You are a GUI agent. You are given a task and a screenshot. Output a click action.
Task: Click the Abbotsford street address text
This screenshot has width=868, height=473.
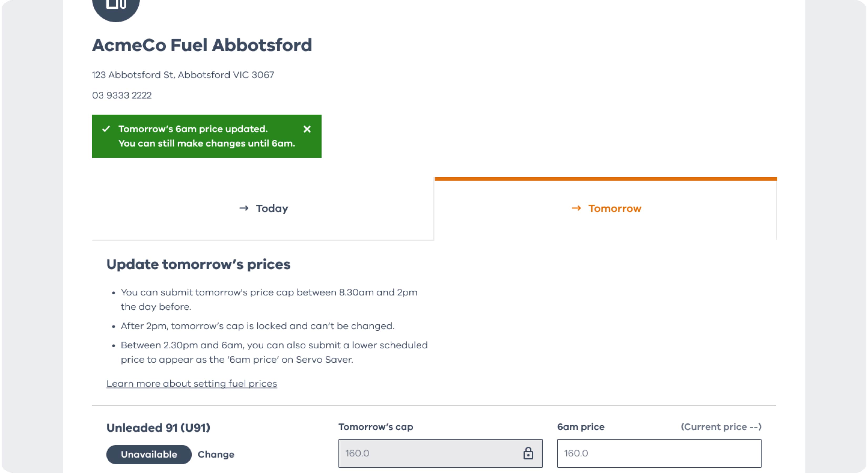183,75
